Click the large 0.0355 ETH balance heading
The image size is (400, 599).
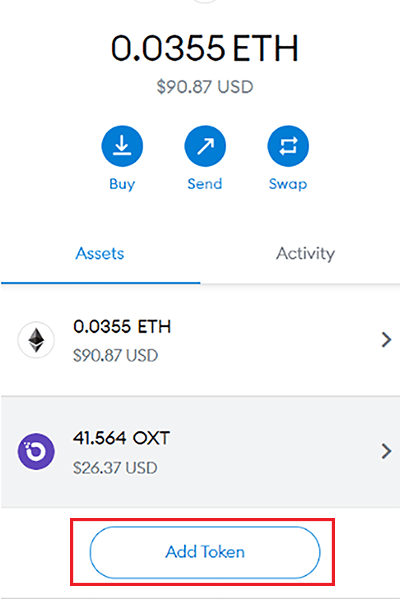(205, 48)
